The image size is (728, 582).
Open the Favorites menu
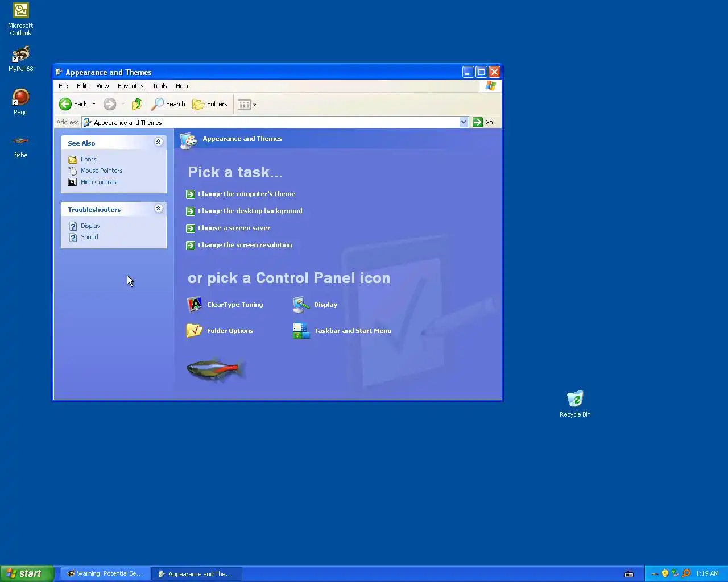tap(130, 86)
